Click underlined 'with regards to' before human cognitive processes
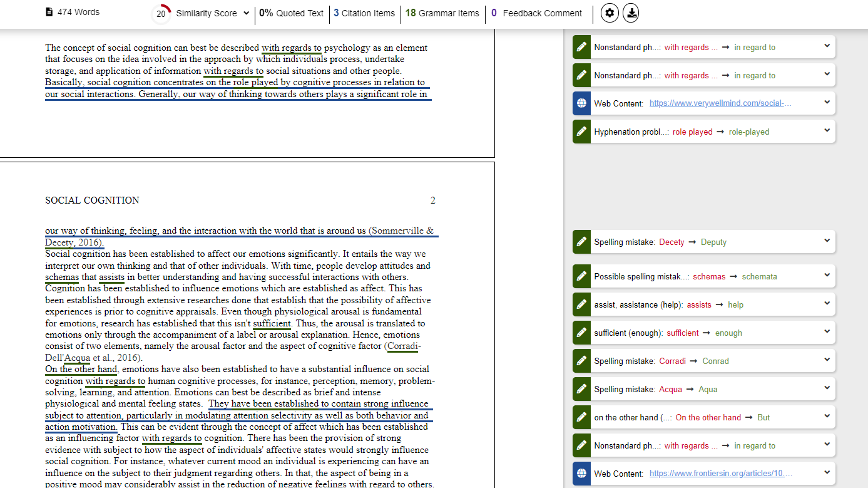The image size is (868, 488). point(115,381)
